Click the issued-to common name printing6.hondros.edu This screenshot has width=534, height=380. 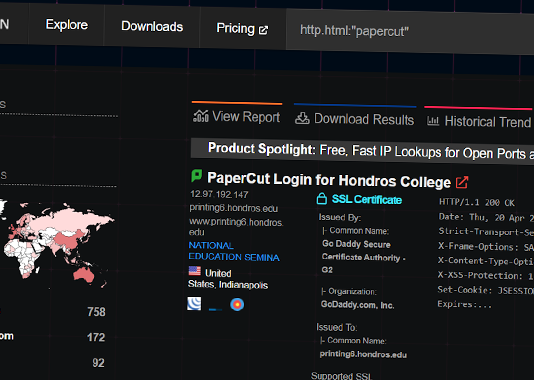[x=363, y=354]
